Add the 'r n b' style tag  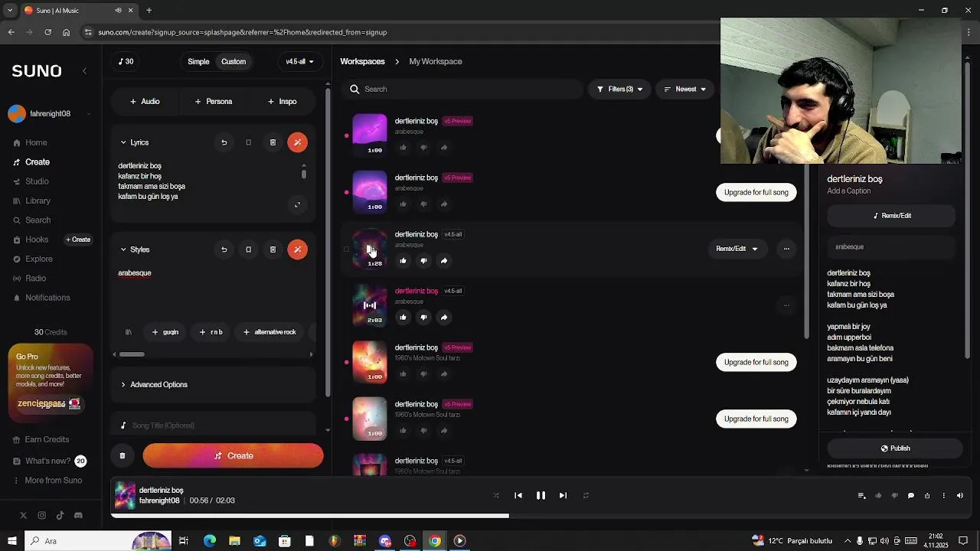point(211,332)
